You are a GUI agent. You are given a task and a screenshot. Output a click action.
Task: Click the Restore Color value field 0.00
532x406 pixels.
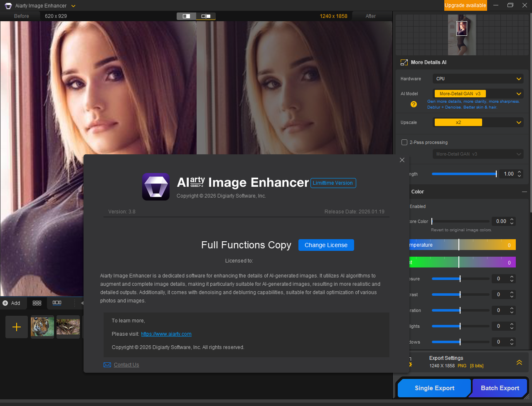500,221
